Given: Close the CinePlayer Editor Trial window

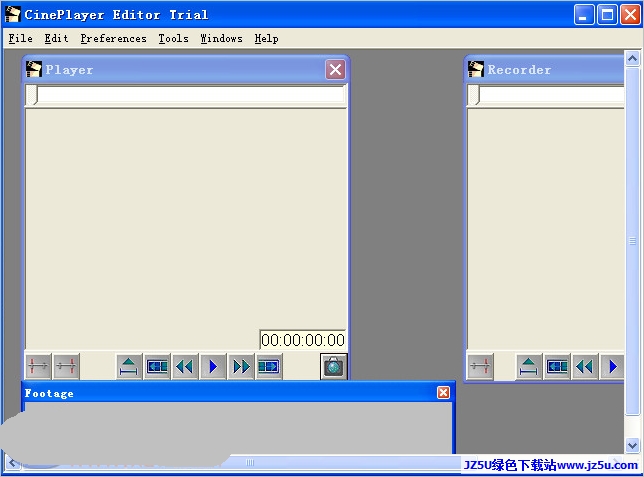Looking at the screenshot, I should coord(630,15).
